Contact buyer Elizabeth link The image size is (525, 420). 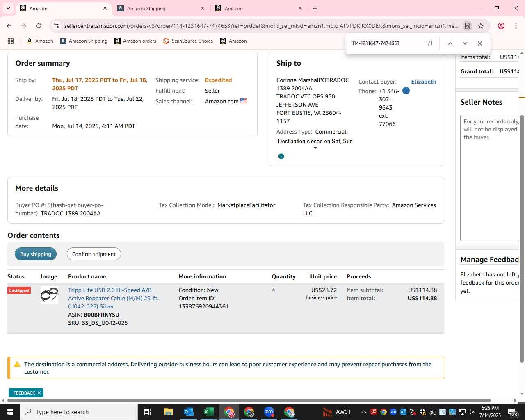click(424, 82)
